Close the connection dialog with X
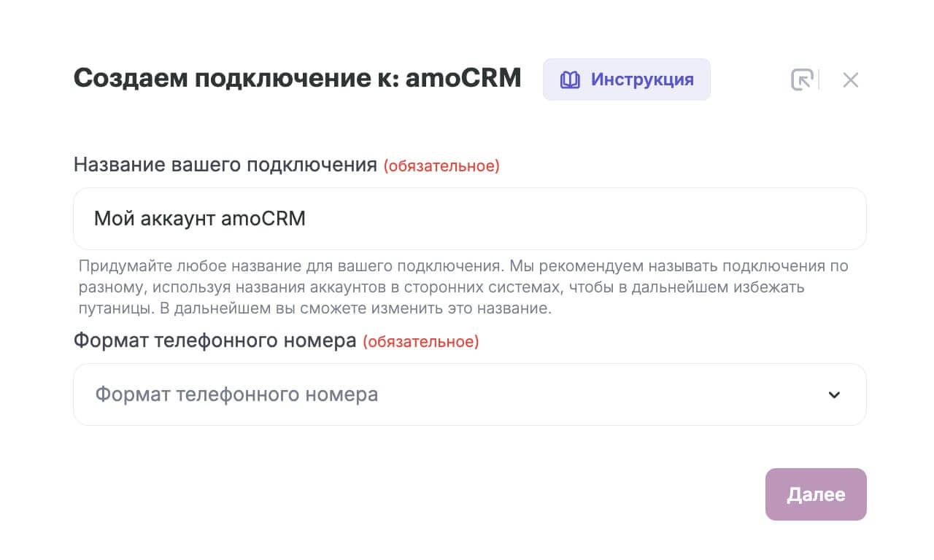This screenshot has height=560, width=934. point(850,79)
